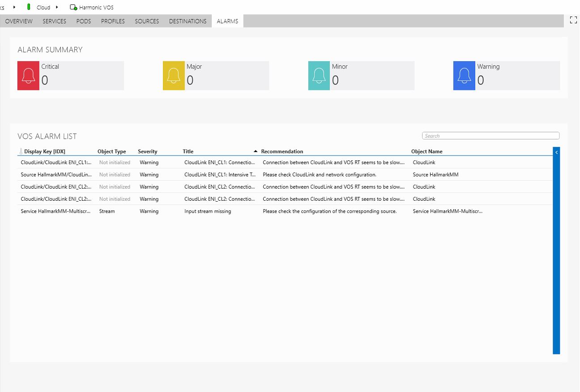
Task: Click the Warning alarm count tile
Action: [507, 76]
